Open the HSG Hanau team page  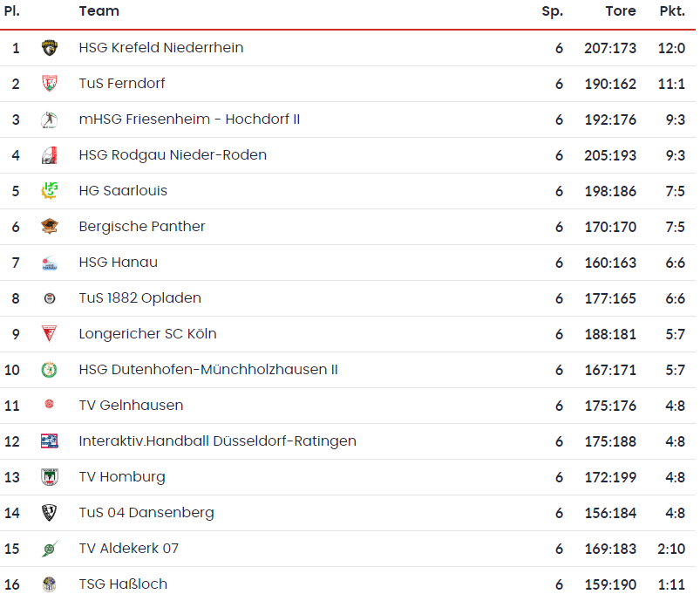[x=118, y=263]
